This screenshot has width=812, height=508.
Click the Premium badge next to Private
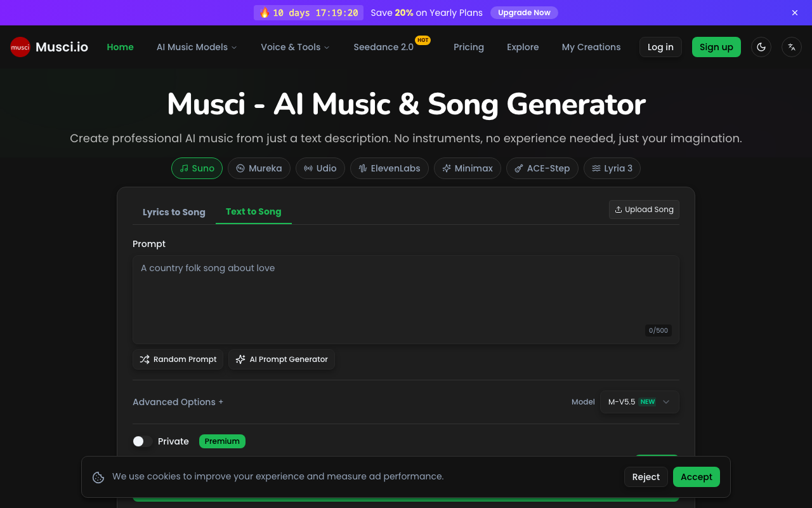pos(222,441)
